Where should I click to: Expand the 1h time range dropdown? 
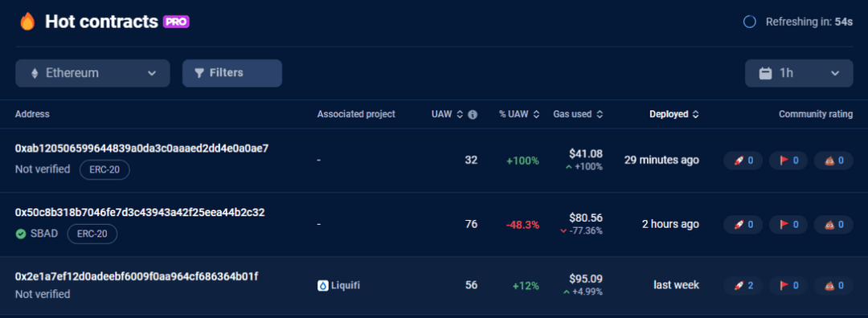click(799, 73)
